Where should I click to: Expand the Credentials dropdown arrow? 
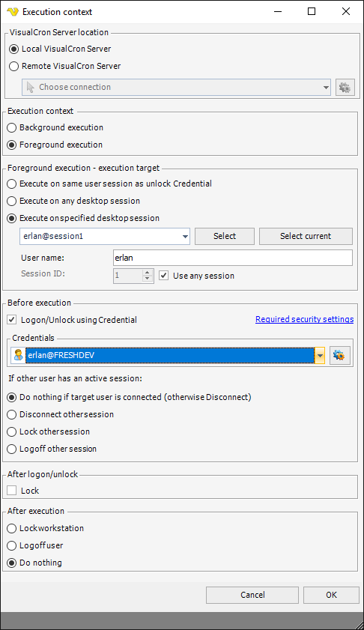pyautogui.click(x=320, y=355)
